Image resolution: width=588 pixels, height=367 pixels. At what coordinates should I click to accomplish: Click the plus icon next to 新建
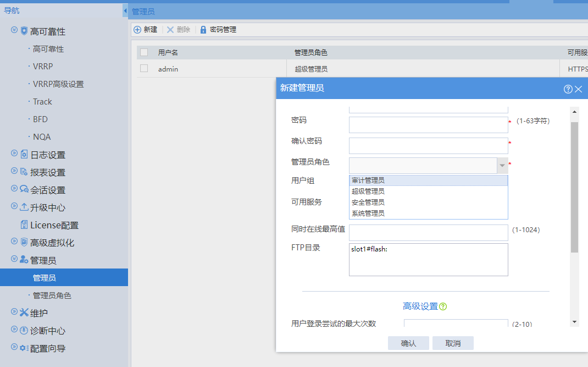[137, 30]
